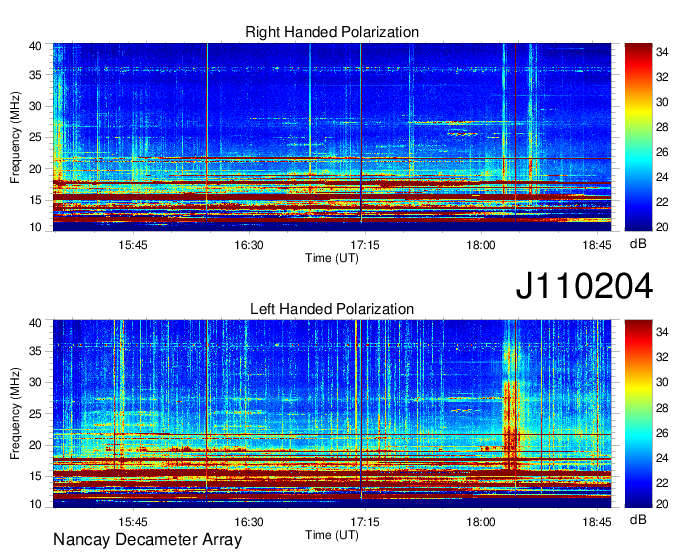Select the Left Handed Polarization spectrogram plot
The image size is (680, 552).
pyautogui.click(x=332, y=414)
